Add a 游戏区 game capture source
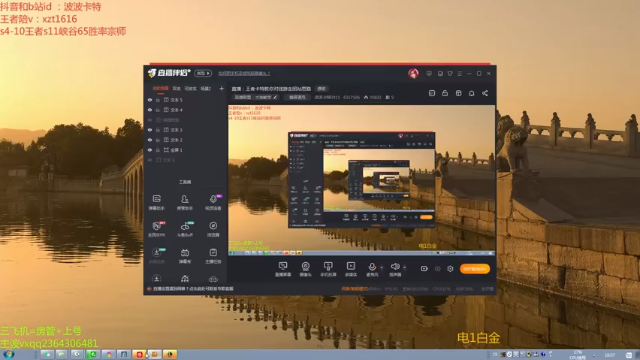This screenshot has width=640, height=360. [x=351, y=269]
